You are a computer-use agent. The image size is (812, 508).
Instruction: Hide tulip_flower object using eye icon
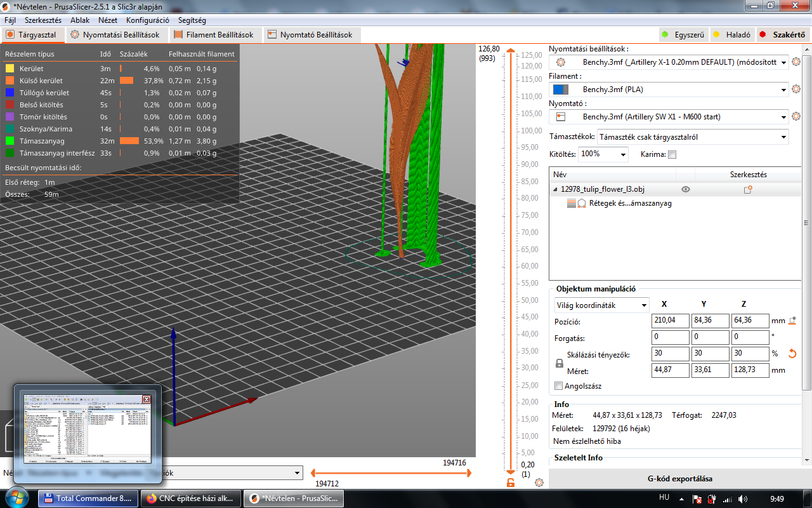(x=686, y=189)
